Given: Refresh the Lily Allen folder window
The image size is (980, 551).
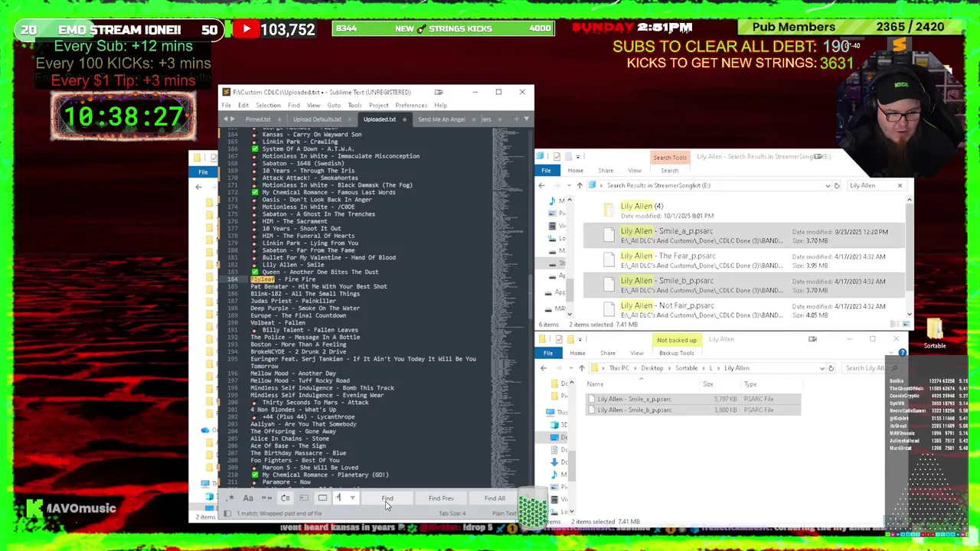Looking at the screenshot, I should [x=832, y=368].
